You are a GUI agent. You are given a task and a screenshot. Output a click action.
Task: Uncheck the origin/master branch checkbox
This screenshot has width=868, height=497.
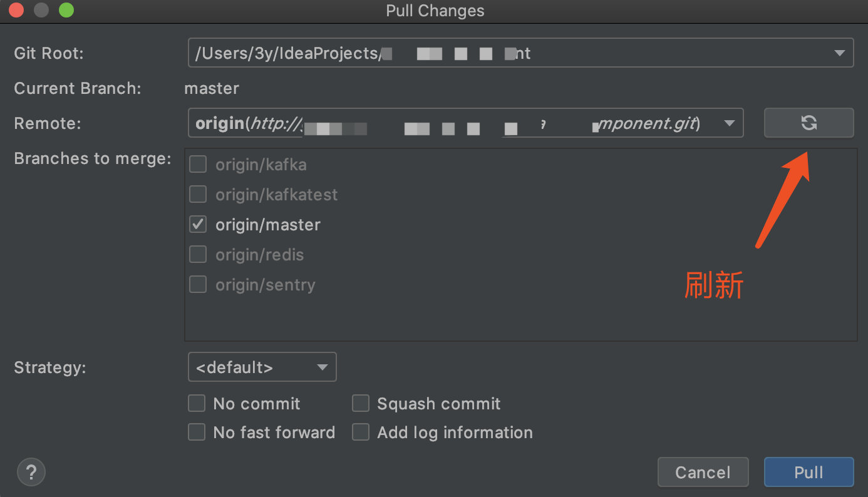click(x=198, y=225)
